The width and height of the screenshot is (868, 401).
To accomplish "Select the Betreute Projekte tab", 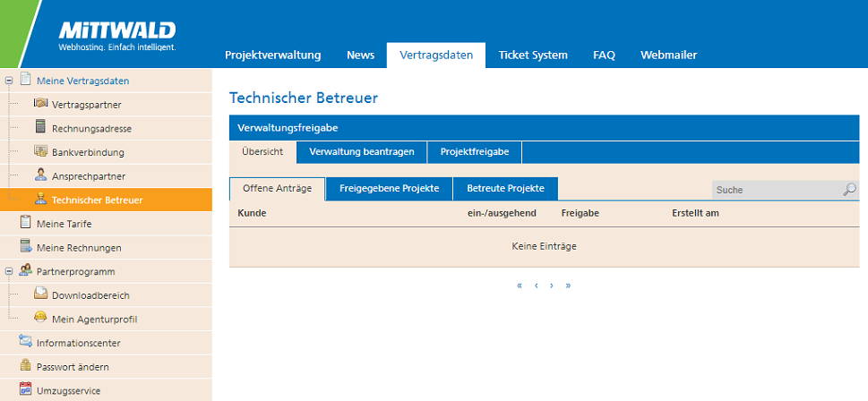I will [x=505, y=189].
